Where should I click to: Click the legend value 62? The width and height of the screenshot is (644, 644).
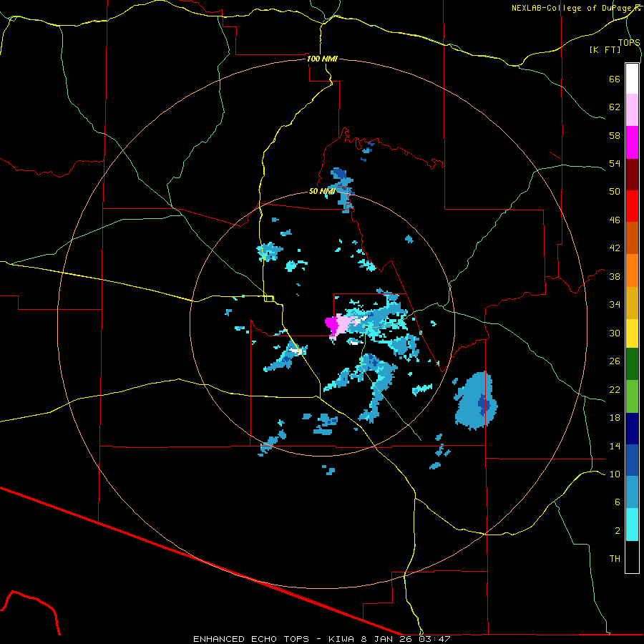point(615,107)
